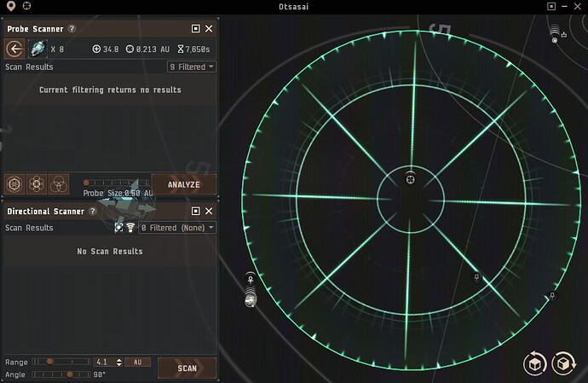
Task: Pop out the Probe Scanner window
Action: pos(195,28)
